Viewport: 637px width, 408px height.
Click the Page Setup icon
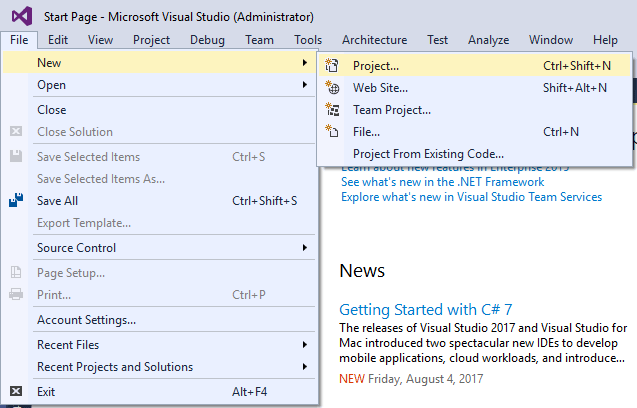(16, 272)
